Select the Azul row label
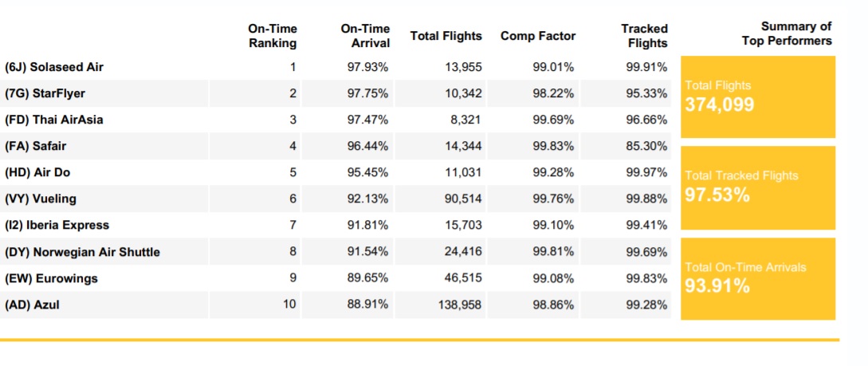This screenshot has height=366, width=868. coord(32,305)
